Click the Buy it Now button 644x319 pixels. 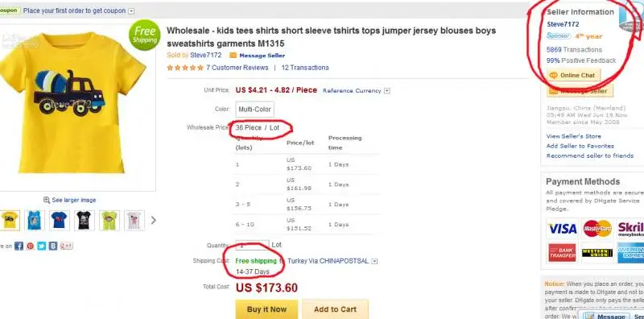click(266, 309)
